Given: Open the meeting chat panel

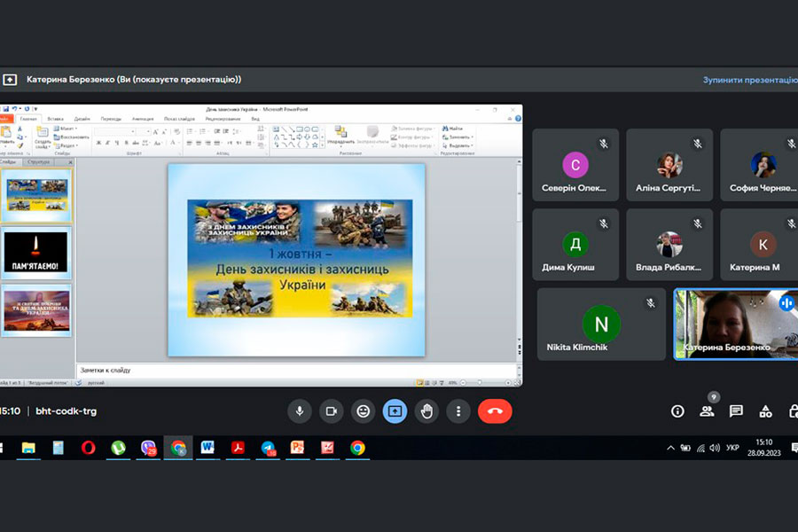Looking at the screenshot, I should click(736, 411).
